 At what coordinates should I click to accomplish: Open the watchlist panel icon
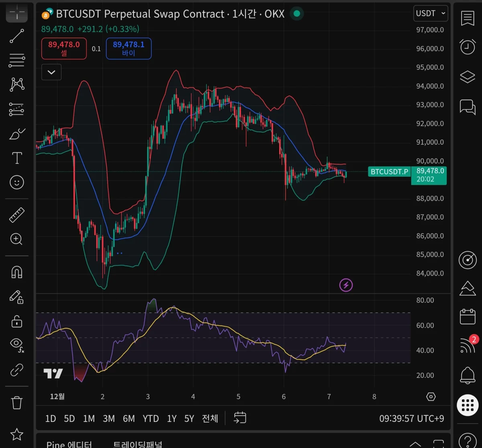tap(468, 18)
